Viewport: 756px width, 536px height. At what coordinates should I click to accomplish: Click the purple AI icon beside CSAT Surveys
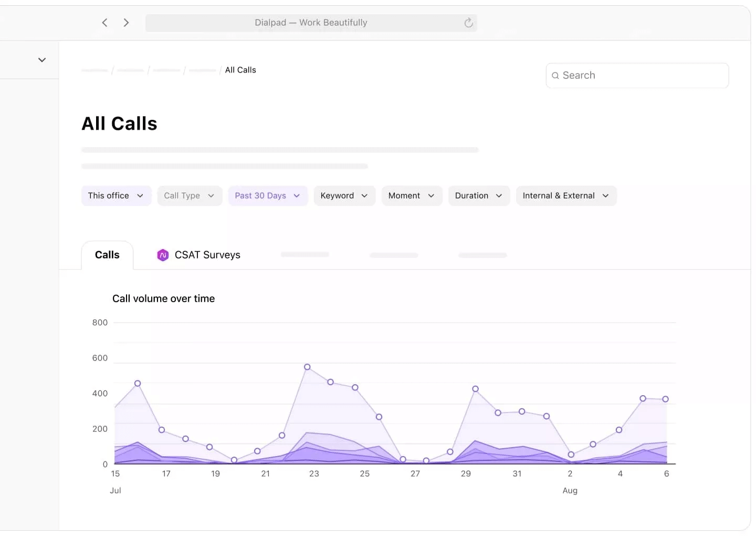pyautogui.click(x=163, y=255)
